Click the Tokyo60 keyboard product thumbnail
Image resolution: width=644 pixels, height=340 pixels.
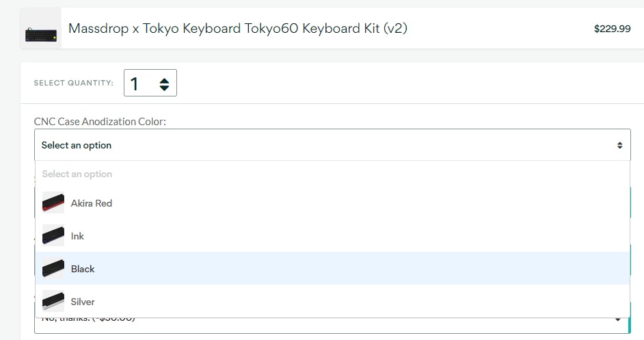[x=41, y=29]
